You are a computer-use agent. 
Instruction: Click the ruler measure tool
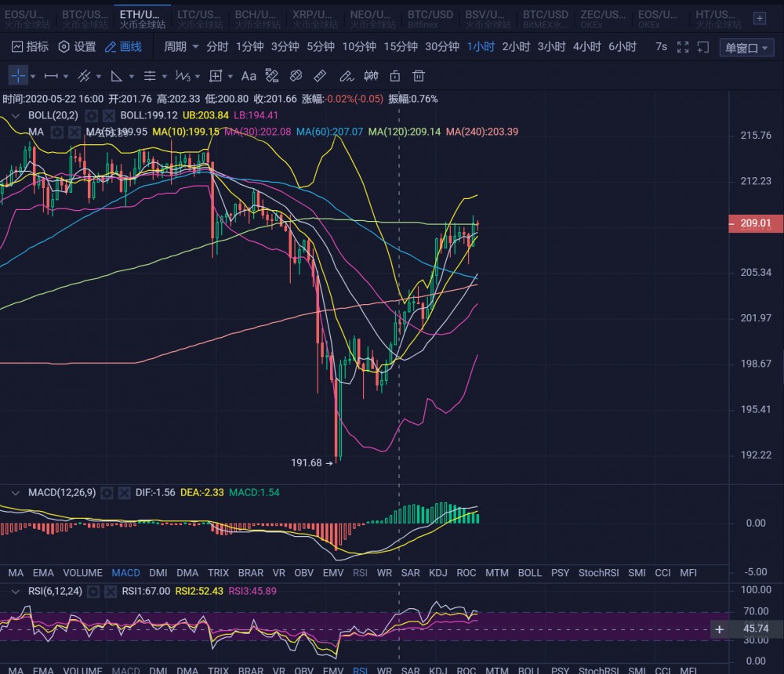tap(320, 76)
